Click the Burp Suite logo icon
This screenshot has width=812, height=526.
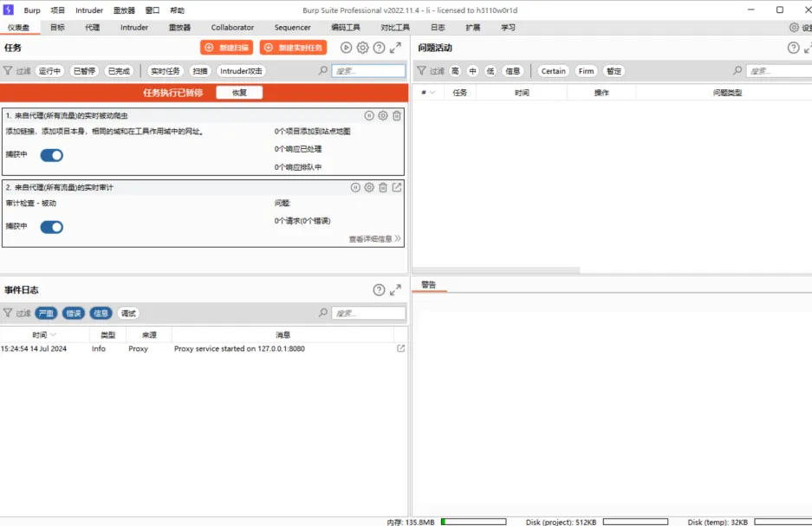(9, 10)
